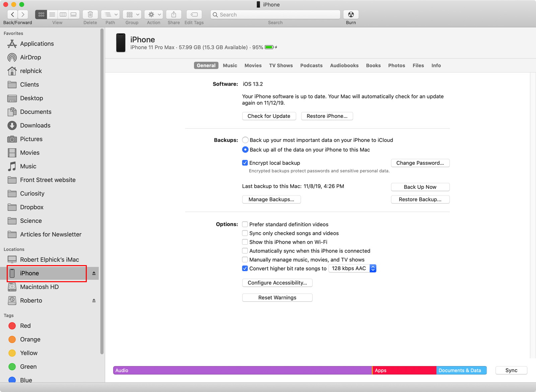
Task: Enable Show this iPhone when on Wi-Fi
Action: point(245,242)
